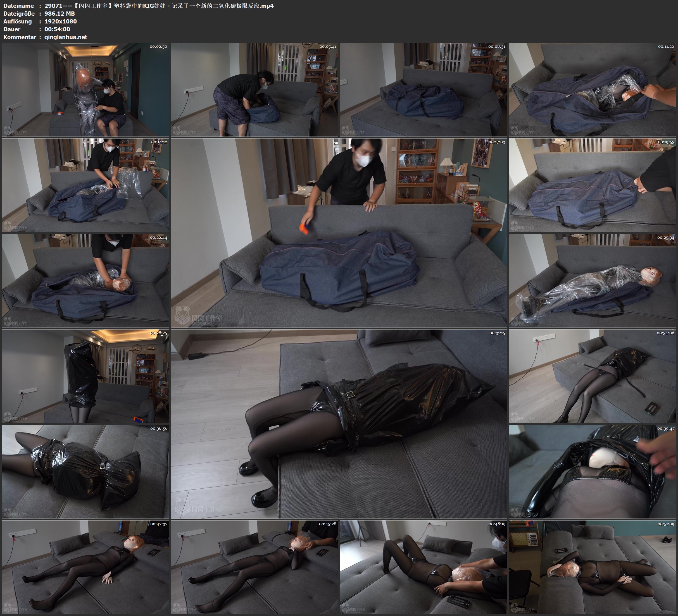Click the qinglanhua.net comment text

(x=66, y=37)
